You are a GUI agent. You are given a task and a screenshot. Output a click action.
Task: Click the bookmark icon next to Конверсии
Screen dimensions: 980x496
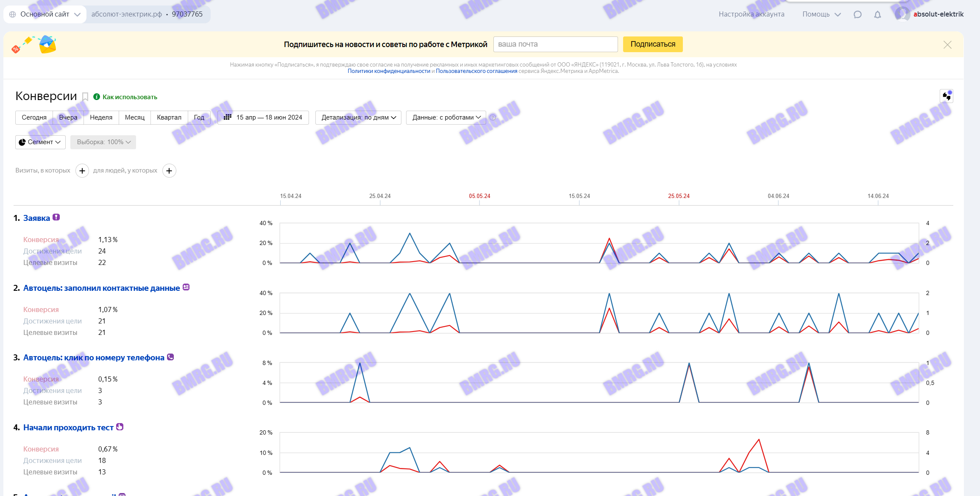tap(85, 97)
